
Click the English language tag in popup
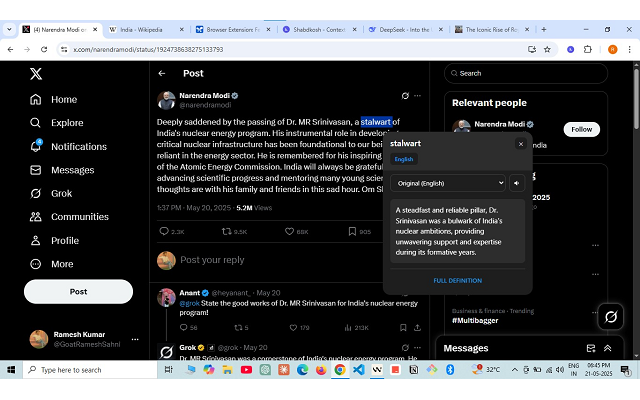[x=404, y=159]
